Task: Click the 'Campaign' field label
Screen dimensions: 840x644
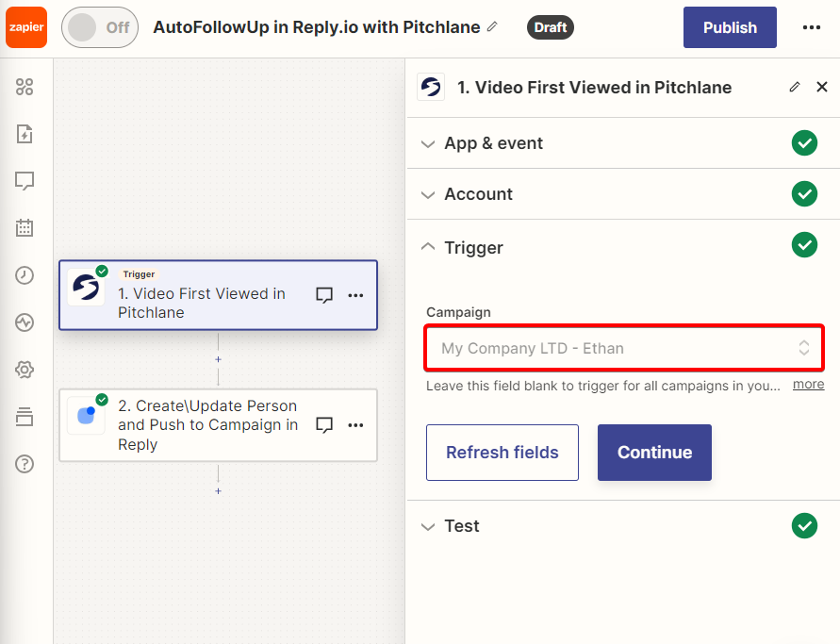Action: point(458,312)
